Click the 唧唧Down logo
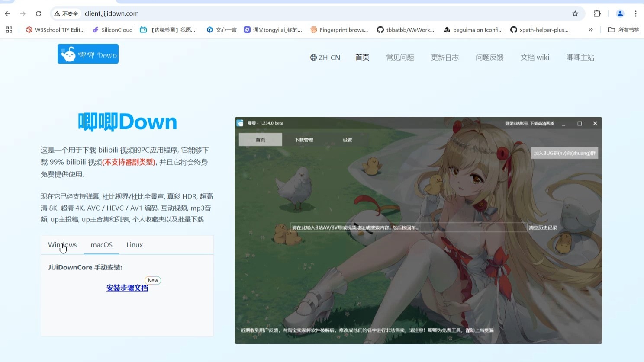 87,54
